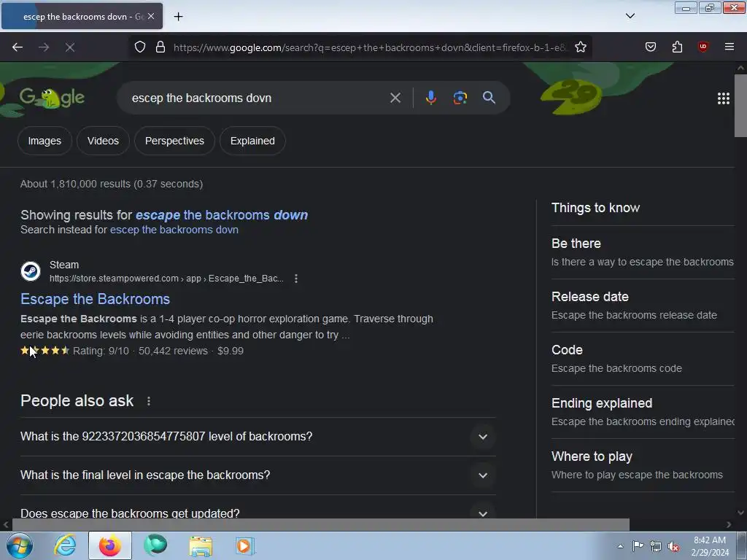Expand '9223372036854775807 level of backrooms' question
The image size is (747, 560).
click(258, 437)
